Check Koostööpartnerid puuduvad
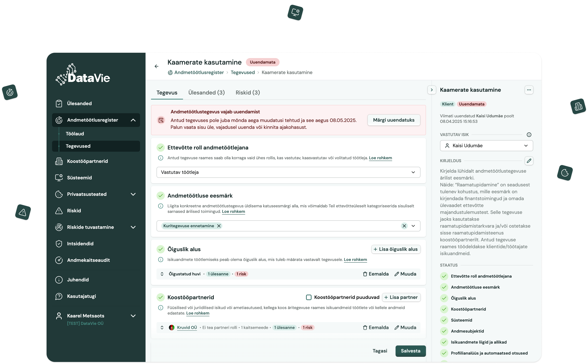The image size is (588, 364). coord(308,297)
